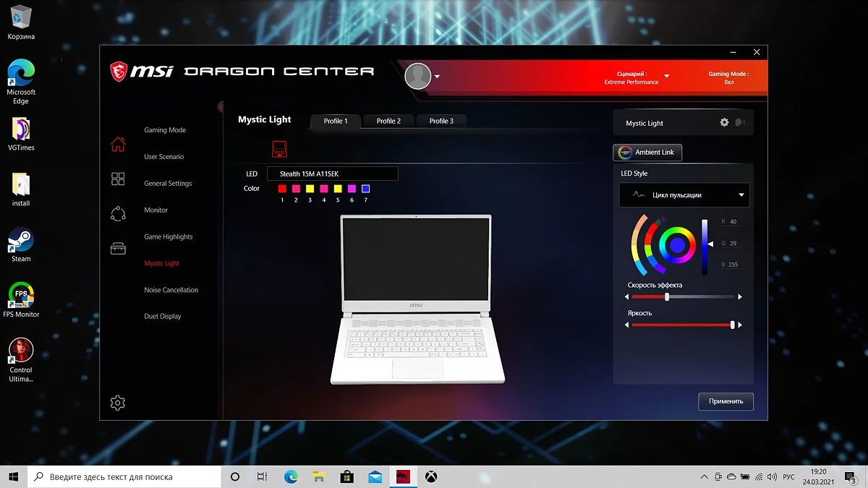The image size is (868, 488).
Task: Show hidden system tray icons
Action: click(705, 476)
